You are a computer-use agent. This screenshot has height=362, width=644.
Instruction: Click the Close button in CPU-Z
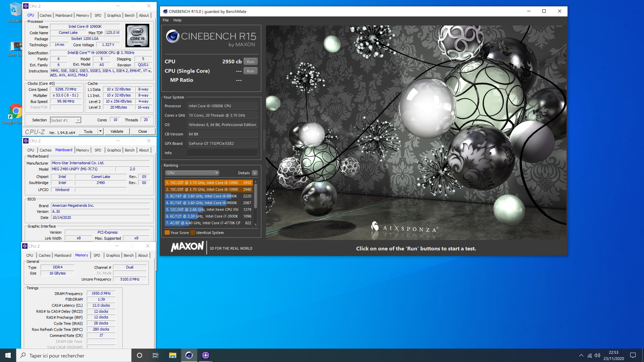143,131
